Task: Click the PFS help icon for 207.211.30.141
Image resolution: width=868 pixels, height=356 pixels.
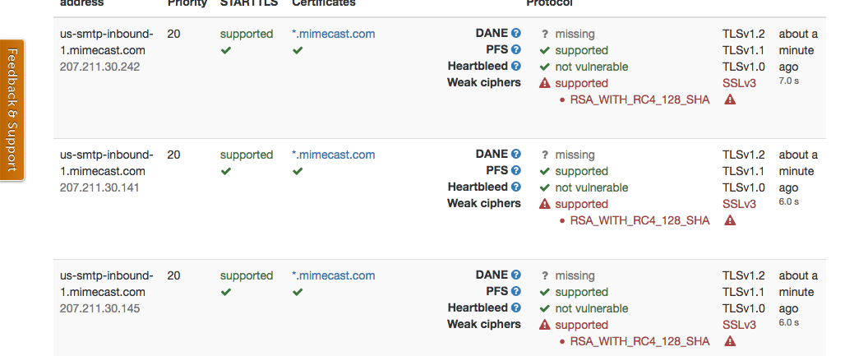Action: (516, 171)
